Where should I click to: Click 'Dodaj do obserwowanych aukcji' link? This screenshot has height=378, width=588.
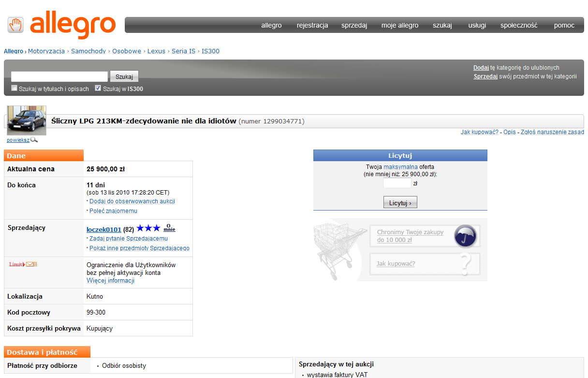132,201
